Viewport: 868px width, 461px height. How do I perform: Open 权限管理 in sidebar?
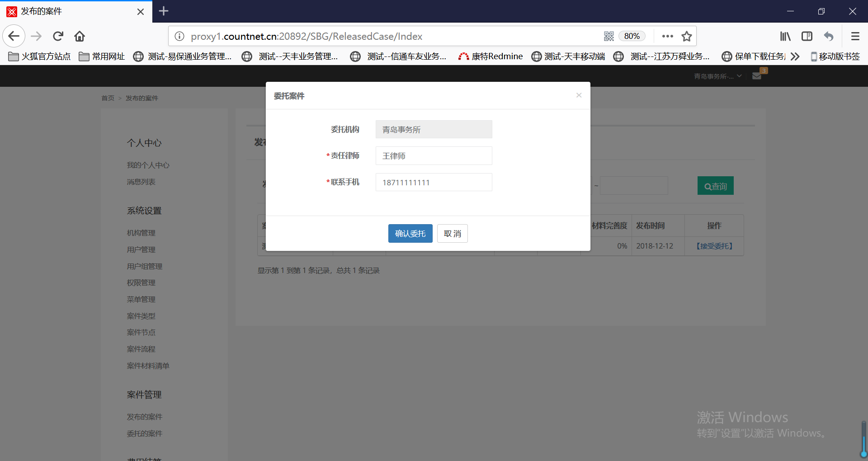click(x=141, y=282)
